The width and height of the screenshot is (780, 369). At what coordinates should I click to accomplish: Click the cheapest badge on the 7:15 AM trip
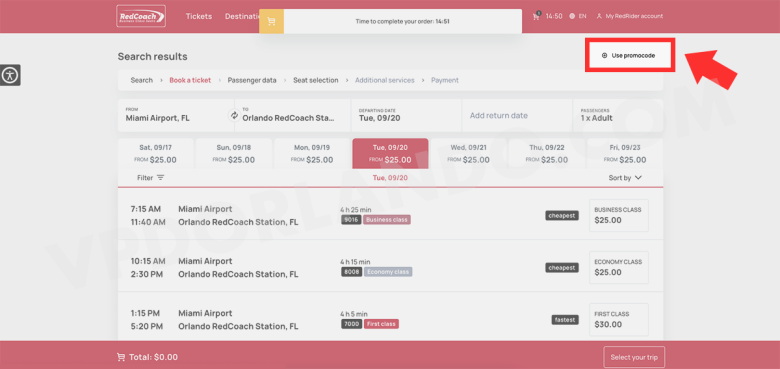pyautogui.click(x=562, y=215)
